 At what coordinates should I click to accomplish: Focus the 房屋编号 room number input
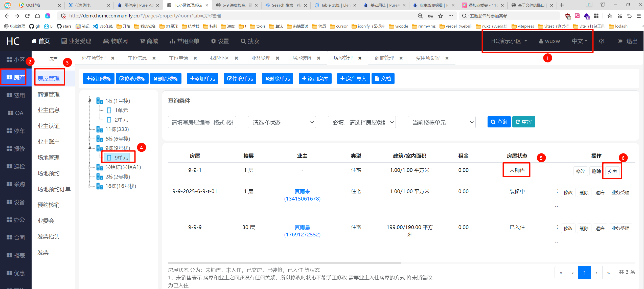tap(202, 122)
